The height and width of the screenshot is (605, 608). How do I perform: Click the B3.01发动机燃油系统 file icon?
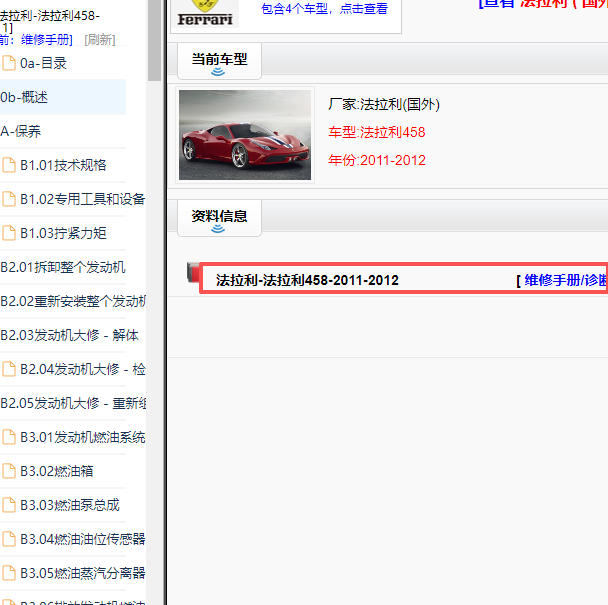click(x=9, y=437)
